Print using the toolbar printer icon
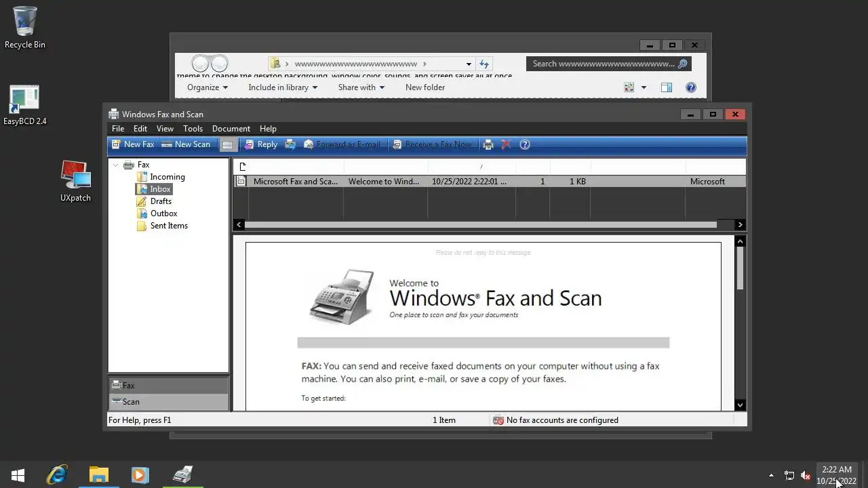Image resolution: width=868 pixels, height=488 pixels. 488,144
